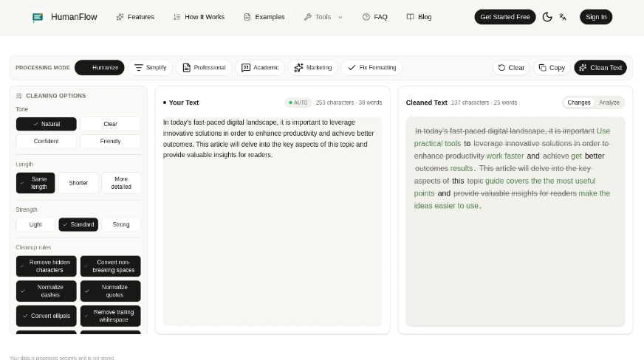Viewport: 644px width, 360px height.
Task: Click the Fix Formatting checkmark icon
Action: (x=352, y=68)
